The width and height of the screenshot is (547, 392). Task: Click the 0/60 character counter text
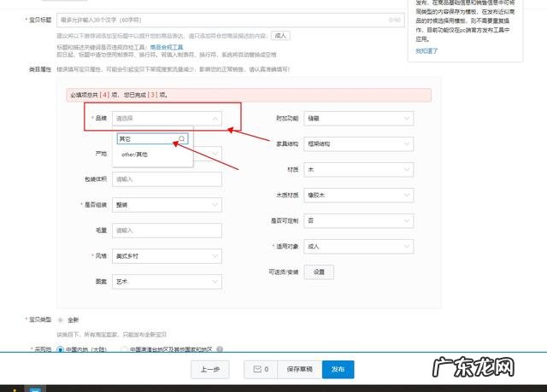(x=395, y=20)
